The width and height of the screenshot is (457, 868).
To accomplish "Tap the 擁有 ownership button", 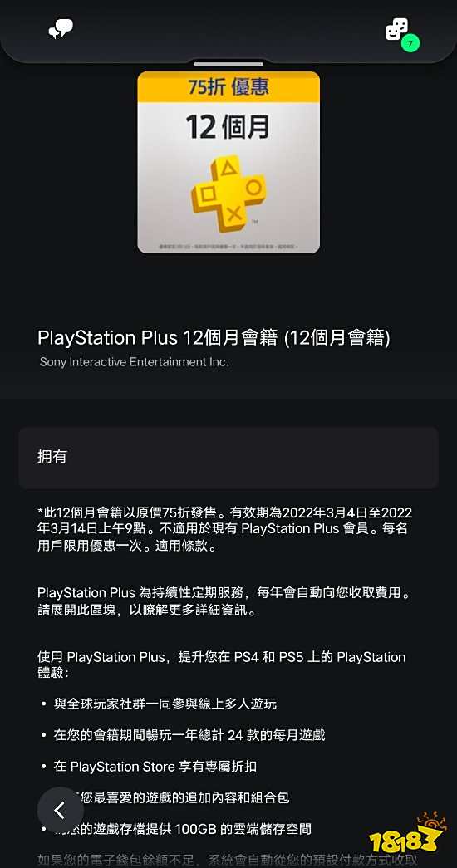I will click(x=228, y=457).
